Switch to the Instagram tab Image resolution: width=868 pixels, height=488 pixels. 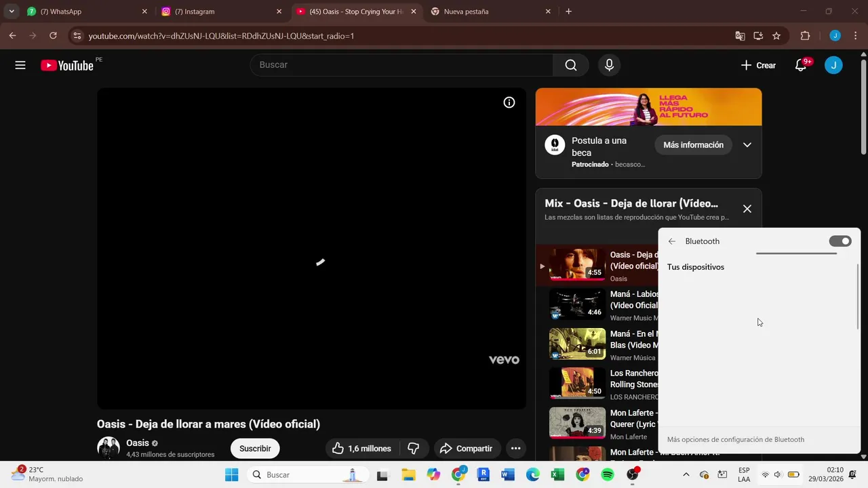[x=221, y=12]
